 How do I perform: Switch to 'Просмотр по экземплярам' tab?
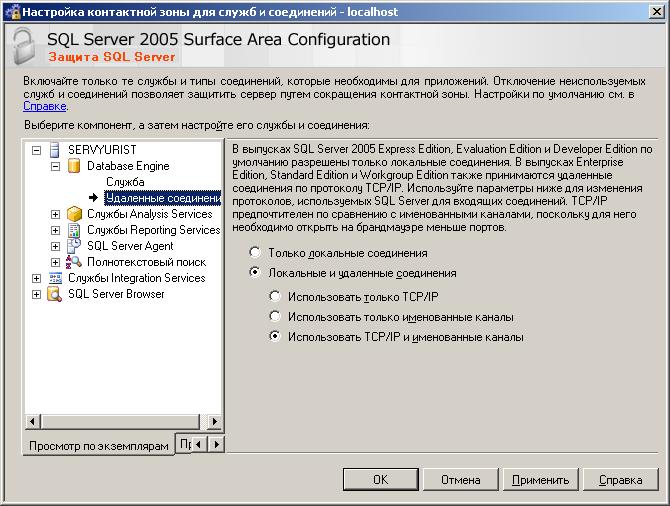pos(99,446)
